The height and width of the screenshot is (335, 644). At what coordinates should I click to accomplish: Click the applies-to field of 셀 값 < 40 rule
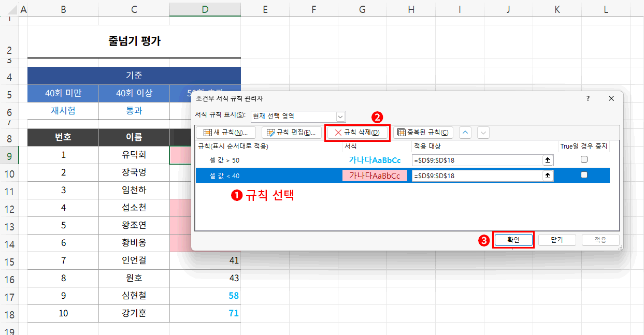click(x=477, y=176)
